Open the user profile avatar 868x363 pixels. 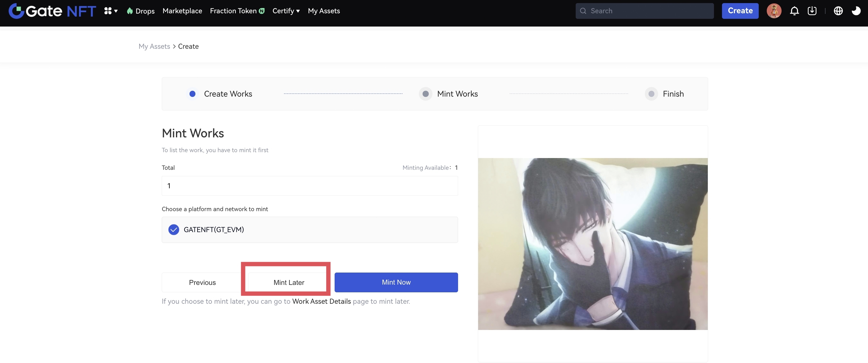(x=774, y=11)
